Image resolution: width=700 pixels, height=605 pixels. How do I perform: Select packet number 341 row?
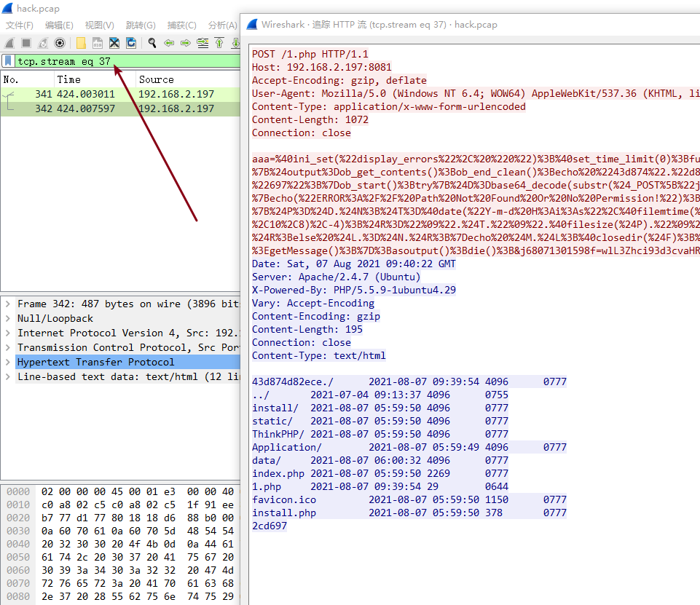tap(120, 94)
